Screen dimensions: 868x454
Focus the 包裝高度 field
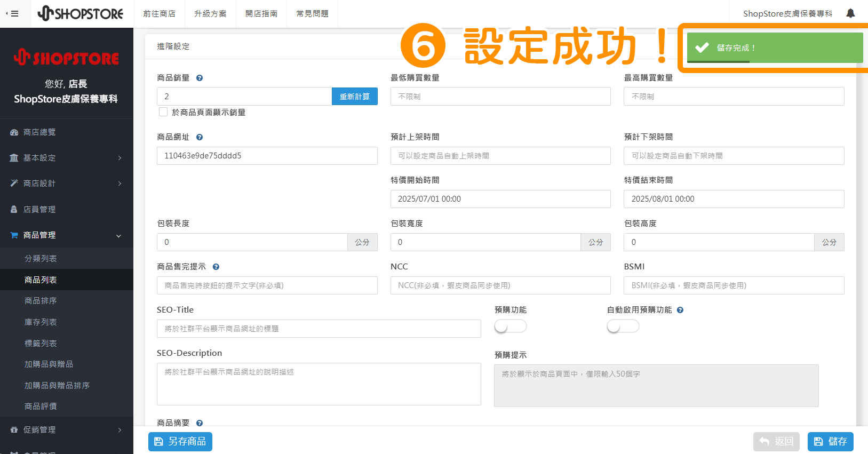[x=719, y=242]
